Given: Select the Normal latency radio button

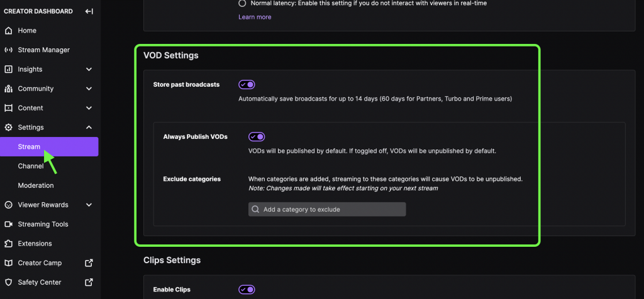Looking at the screenshot, I should (x=242, y=3).
